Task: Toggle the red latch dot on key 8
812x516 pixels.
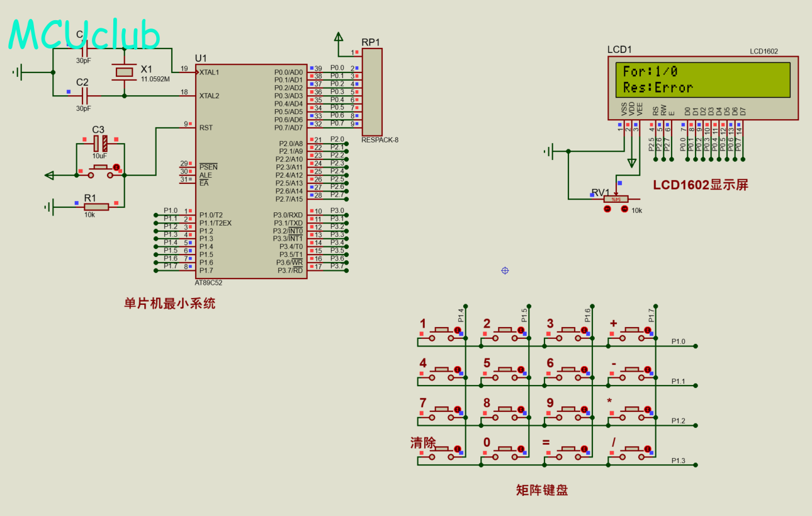Action: click(x=521, y=409)
